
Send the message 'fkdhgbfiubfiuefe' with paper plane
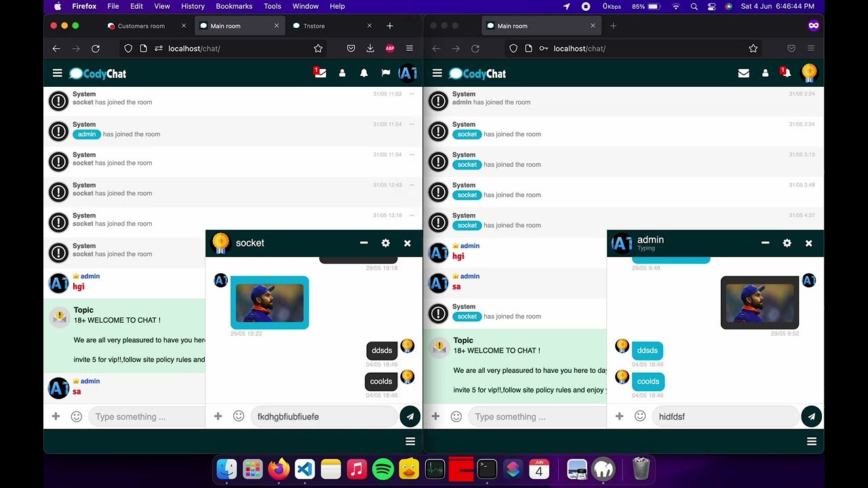click(410, 416)
